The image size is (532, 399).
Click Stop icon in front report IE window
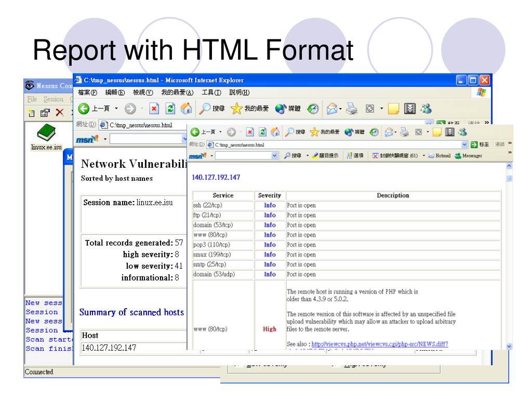250,132
